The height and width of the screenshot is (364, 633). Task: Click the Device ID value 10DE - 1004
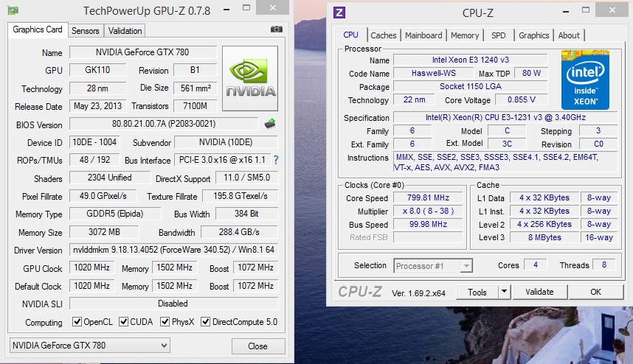94,142
